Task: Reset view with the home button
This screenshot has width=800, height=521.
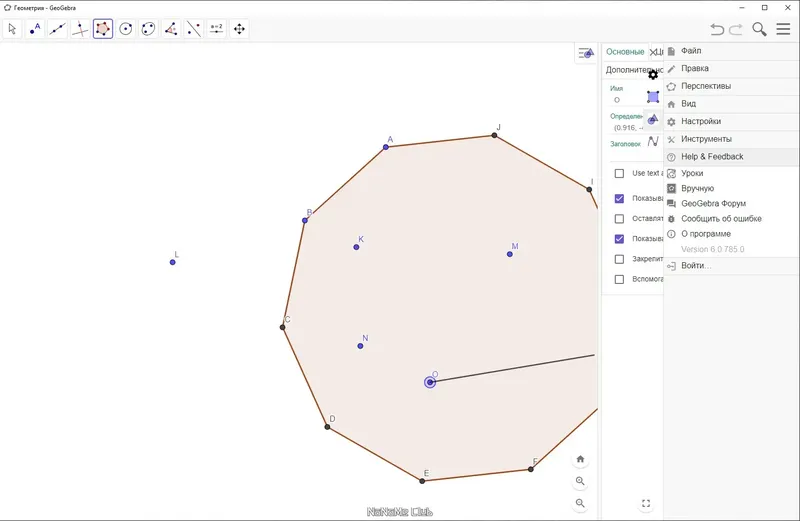Action: click(x=580, y=459)
